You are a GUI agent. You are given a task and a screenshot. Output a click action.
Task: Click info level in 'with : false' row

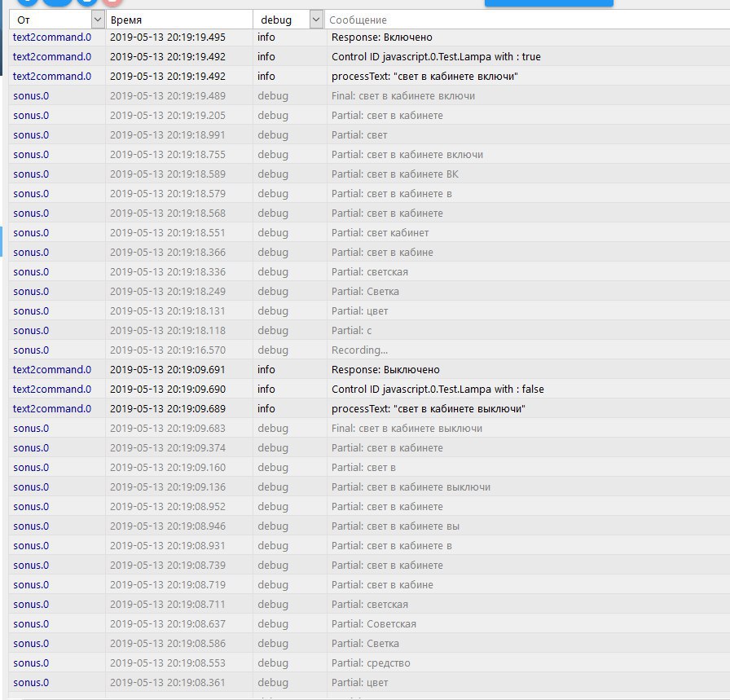click(266, 390)
